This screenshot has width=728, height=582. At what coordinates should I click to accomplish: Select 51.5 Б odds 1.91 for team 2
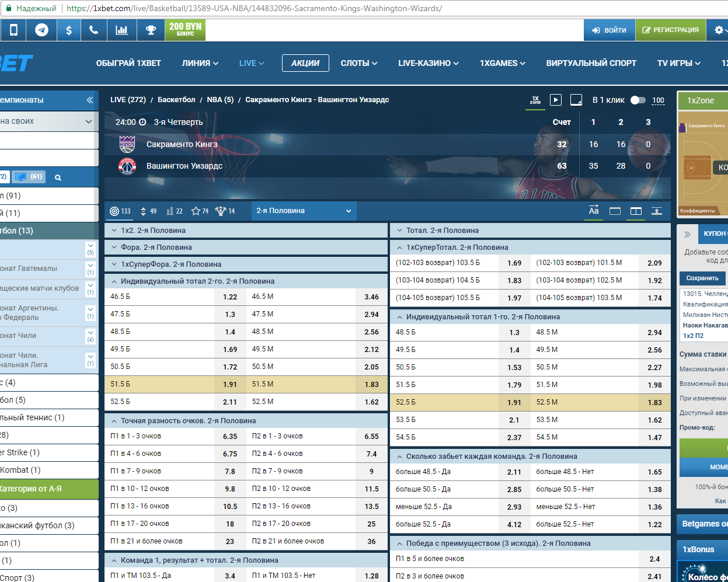point(230,384)
